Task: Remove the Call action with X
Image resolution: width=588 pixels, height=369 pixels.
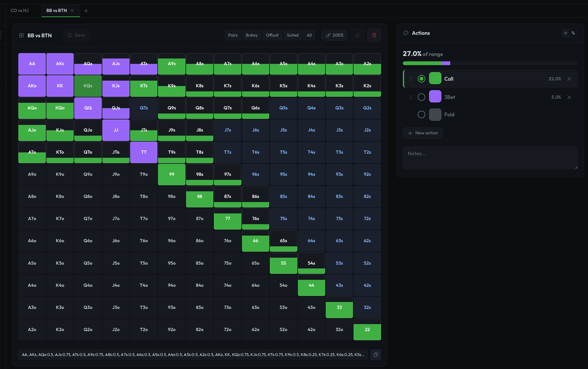Action: tap(569, 79)
